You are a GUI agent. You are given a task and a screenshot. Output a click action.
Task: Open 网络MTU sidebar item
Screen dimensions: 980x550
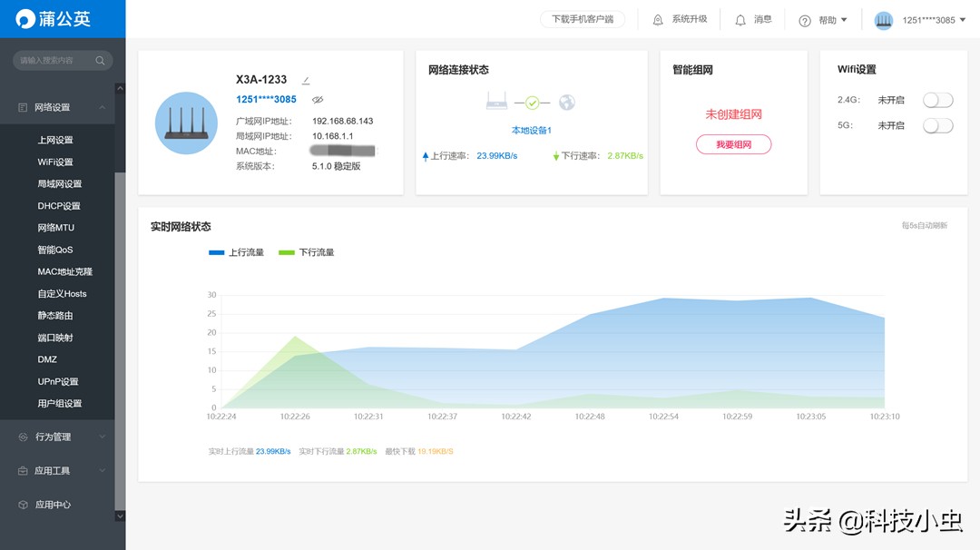tap(55, 228)
